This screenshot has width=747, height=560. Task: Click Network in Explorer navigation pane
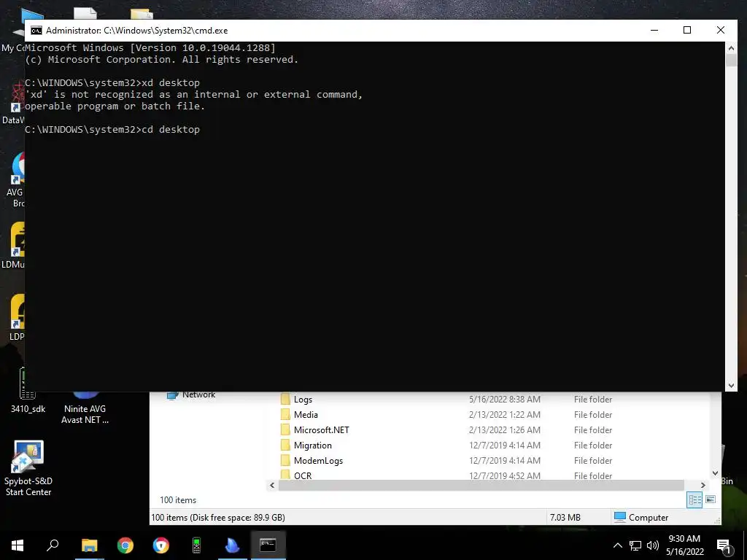[x=198, y=394]
